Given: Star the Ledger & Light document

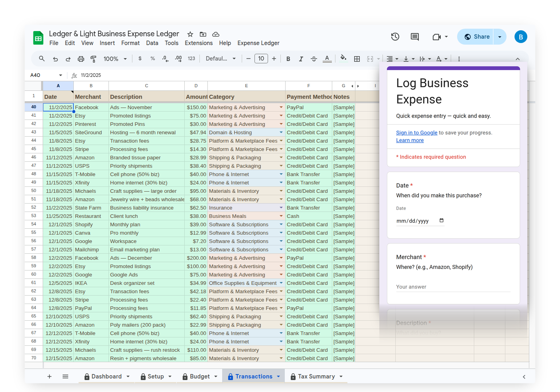Looking at the screenshot, I should [x=190, y=34].
